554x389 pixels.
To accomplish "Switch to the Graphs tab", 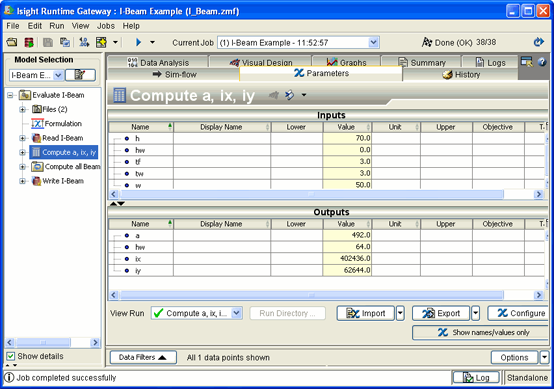I will point(346,62).
